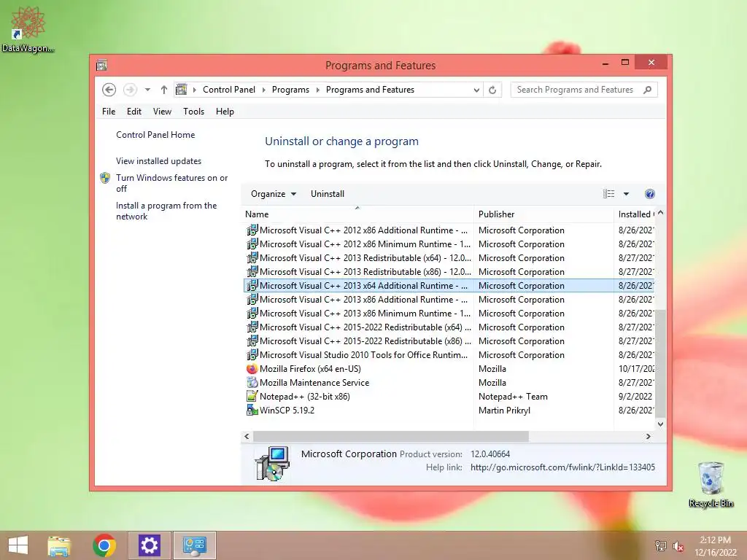Click the taskbar clock showing 2:12 PM
Image resolution: width=747 pixels, height=560 pixels.
[x=715, y=545]
